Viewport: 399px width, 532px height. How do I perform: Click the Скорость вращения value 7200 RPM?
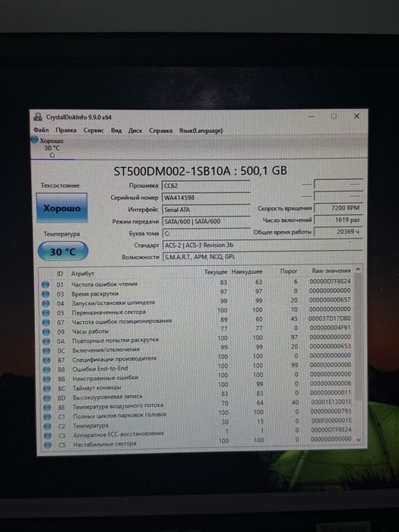click(x=338, y=207)
